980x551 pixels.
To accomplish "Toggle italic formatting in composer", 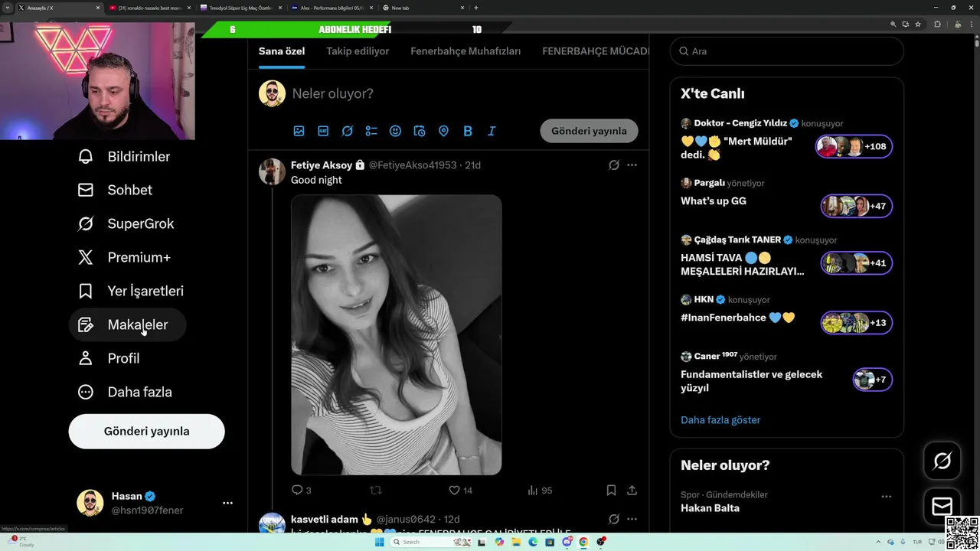I will (x=492, y=131).
